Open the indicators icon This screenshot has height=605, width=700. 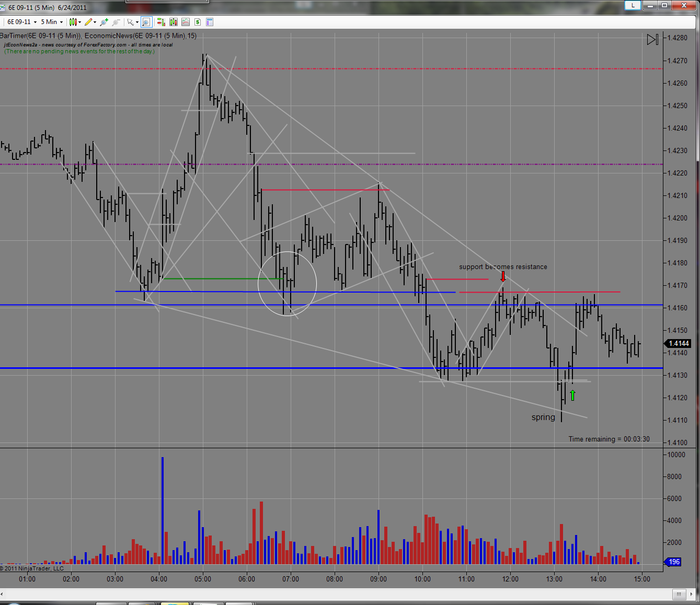click(186, 22)
